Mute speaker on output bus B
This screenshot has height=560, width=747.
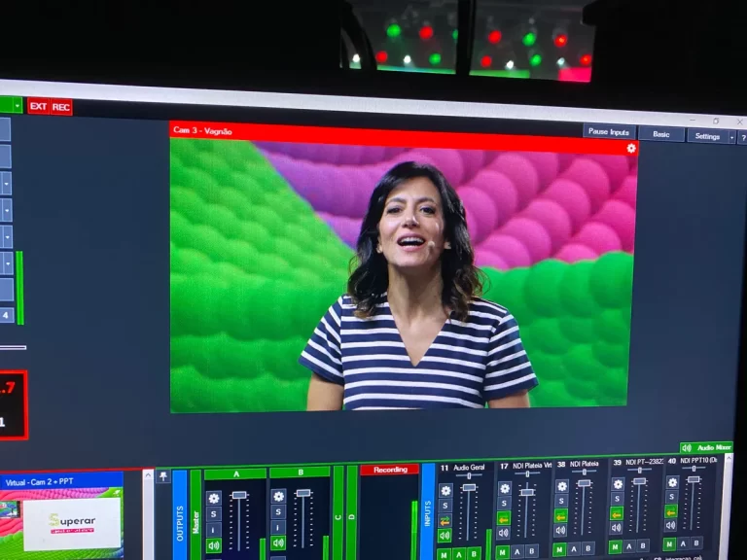pos(278,542)
